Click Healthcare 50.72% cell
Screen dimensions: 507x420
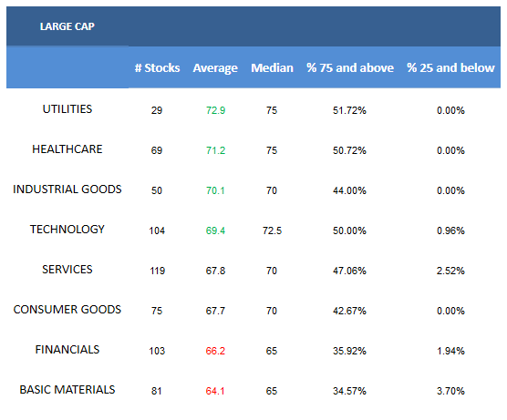(x=349, y=150)
